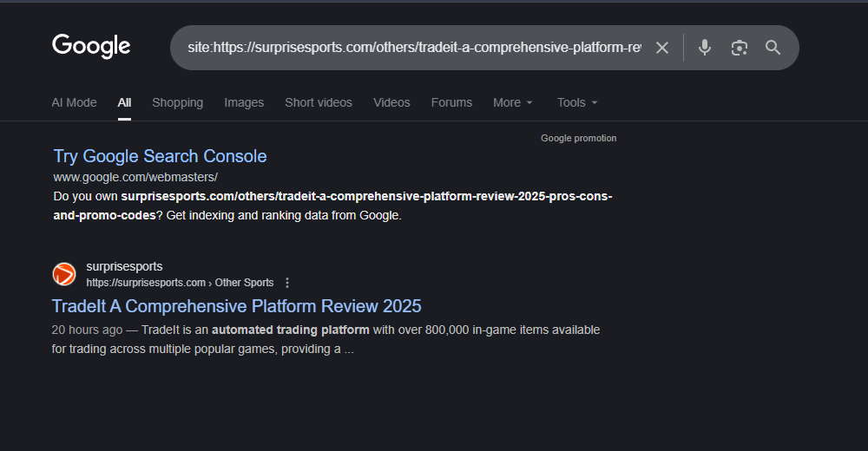
Task: Open the Try Google Search Console link
Action: 160,156
